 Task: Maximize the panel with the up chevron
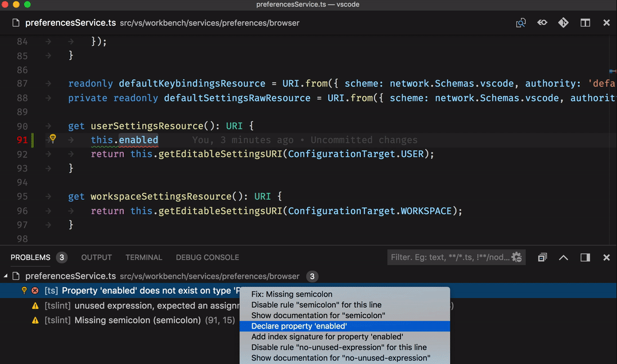click(563, 258)
